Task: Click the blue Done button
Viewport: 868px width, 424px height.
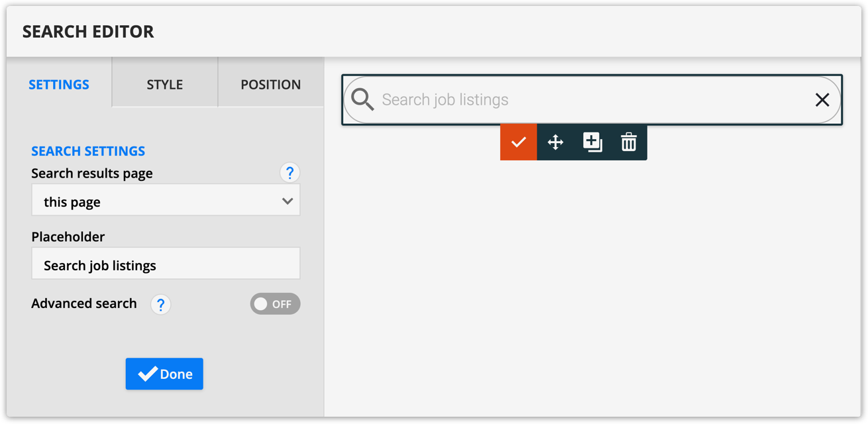Action: [x=164, y=374]
